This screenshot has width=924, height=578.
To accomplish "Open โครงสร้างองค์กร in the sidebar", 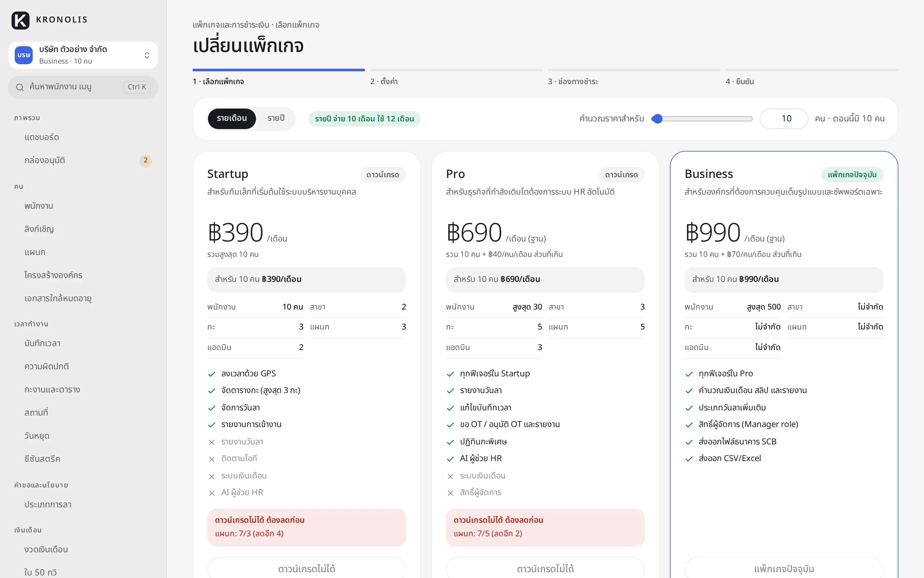I will 83,275.
